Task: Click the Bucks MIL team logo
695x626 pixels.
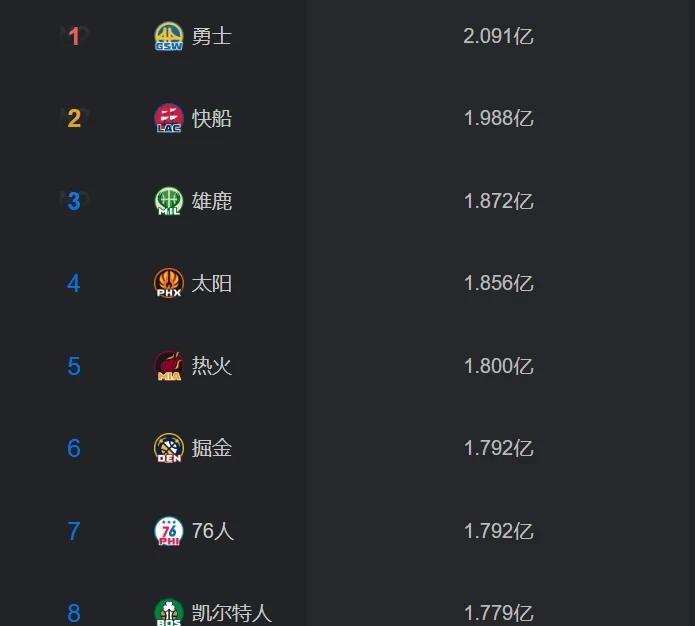Action: pyautogui.click(x=168, y=201)
